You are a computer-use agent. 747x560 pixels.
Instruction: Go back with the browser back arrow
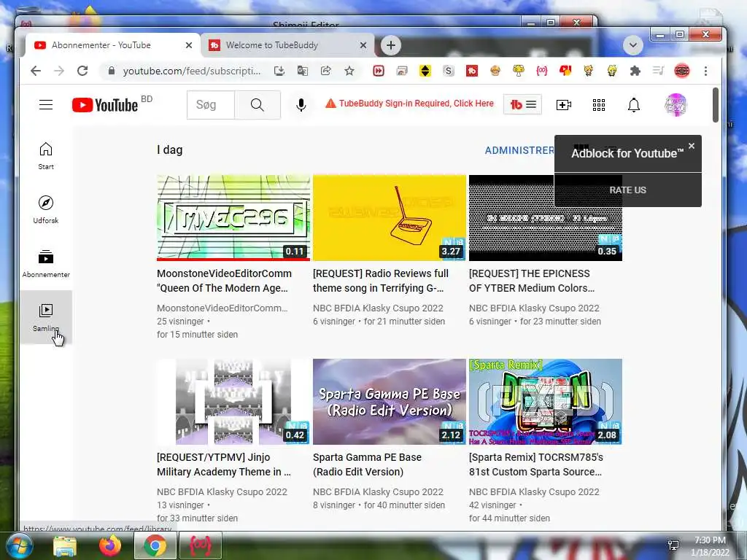coord(36,71)
